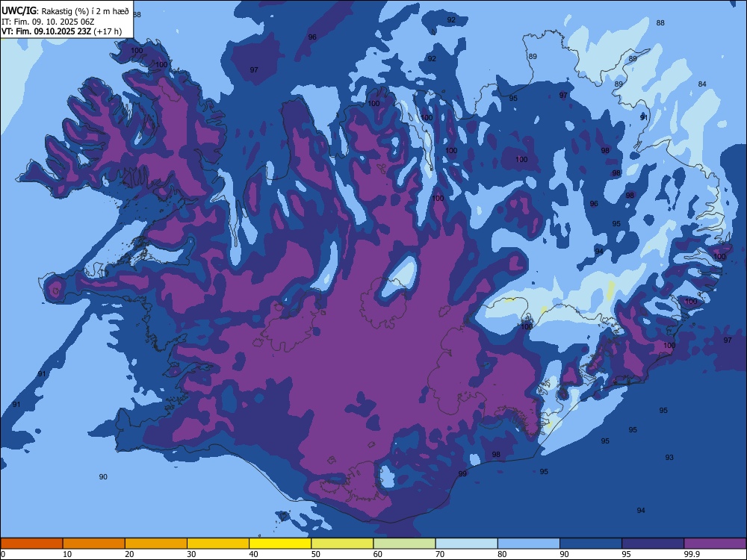Click the '84' humidity value on the map

tap(702, 84)
